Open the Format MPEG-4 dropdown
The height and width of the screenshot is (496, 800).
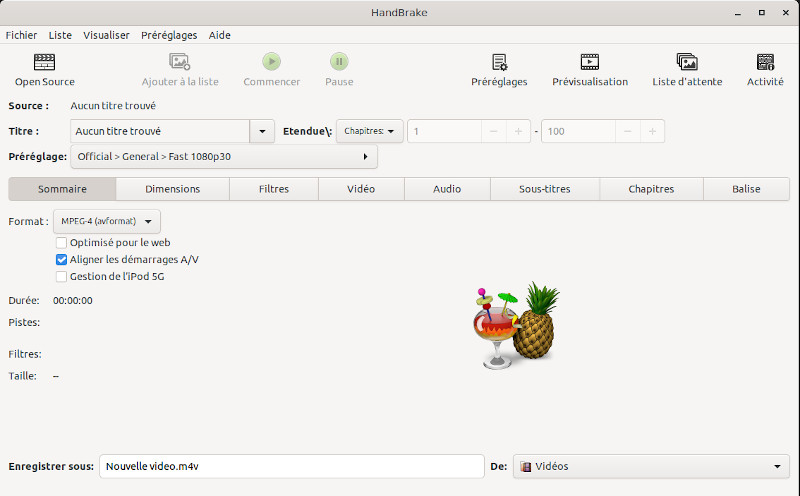coord(106,221)
